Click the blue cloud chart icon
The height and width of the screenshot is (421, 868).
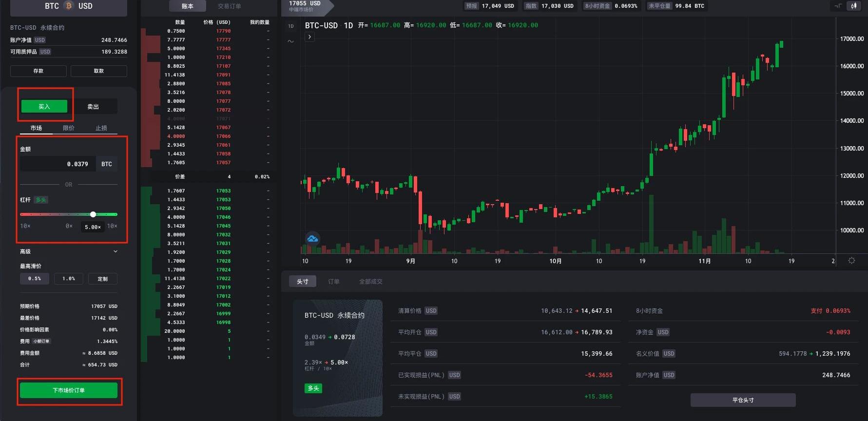(312, 238)
